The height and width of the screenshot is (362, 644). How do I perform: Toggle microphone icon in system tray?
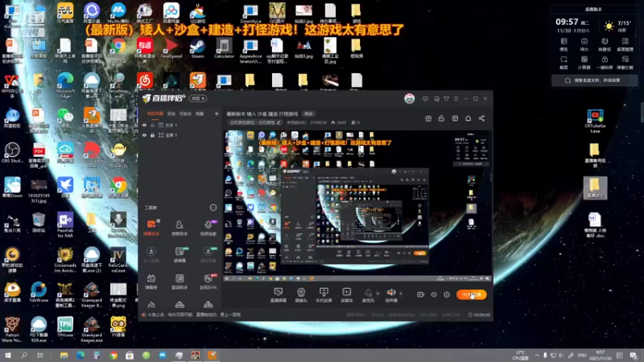[x=545, y=356]
